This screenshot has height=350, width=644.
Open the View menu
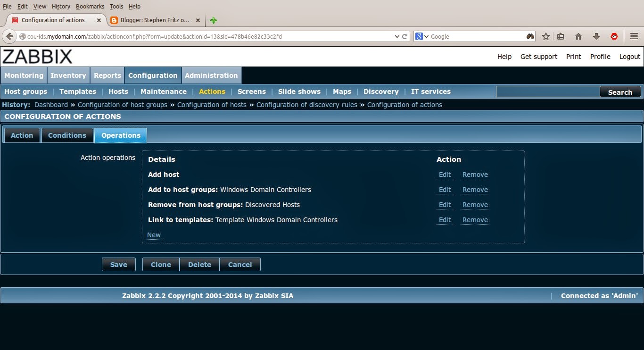click(40, 6)
